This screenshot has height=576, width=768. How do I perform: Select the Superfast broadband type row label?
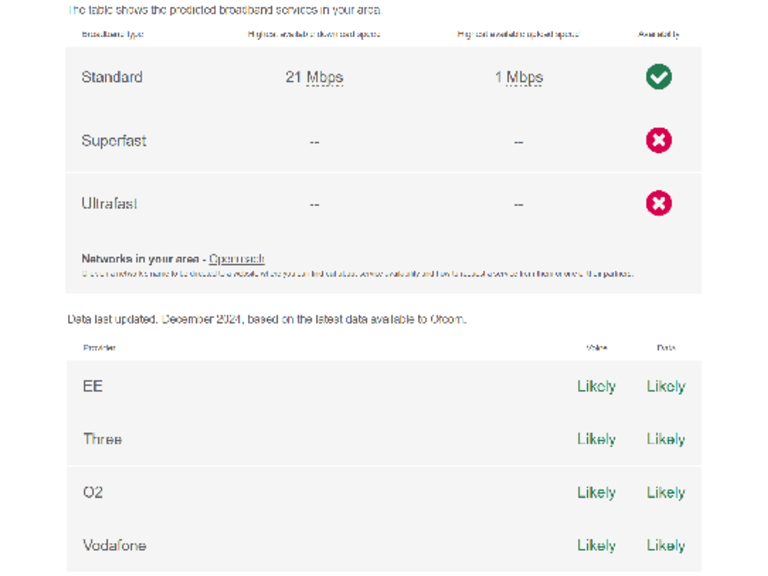click(x=114, y=141)
